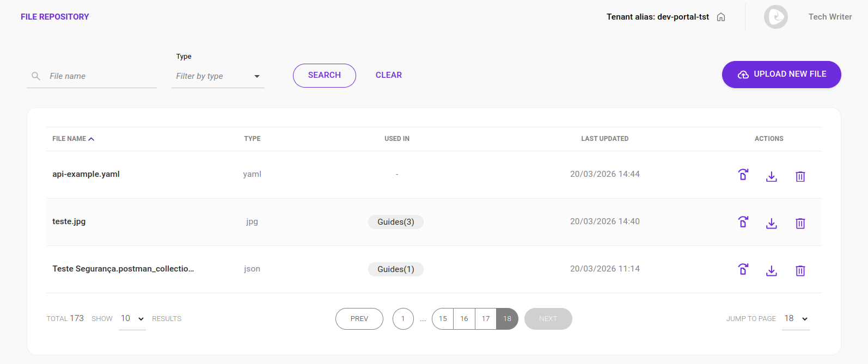Open the Filter by type dropdown
868x364 pixels.
(x=218, y=76)
